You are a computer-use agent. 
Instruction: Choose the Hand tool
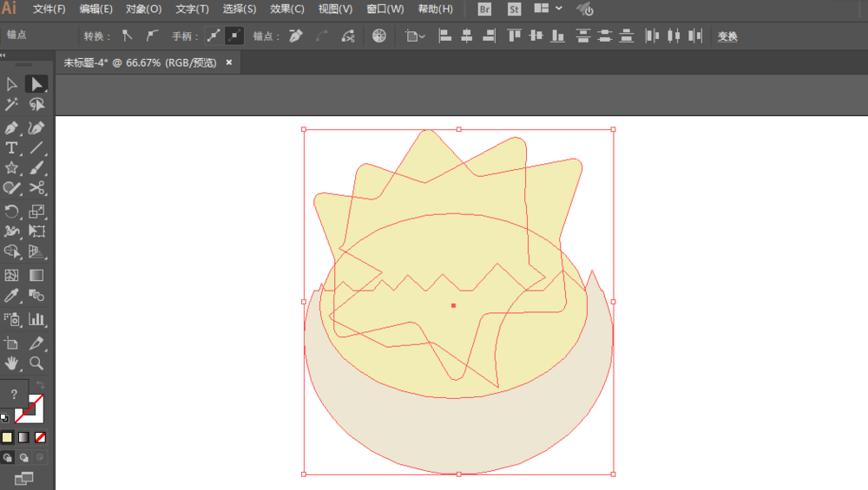pyautogui.click(x=11, y=363)
